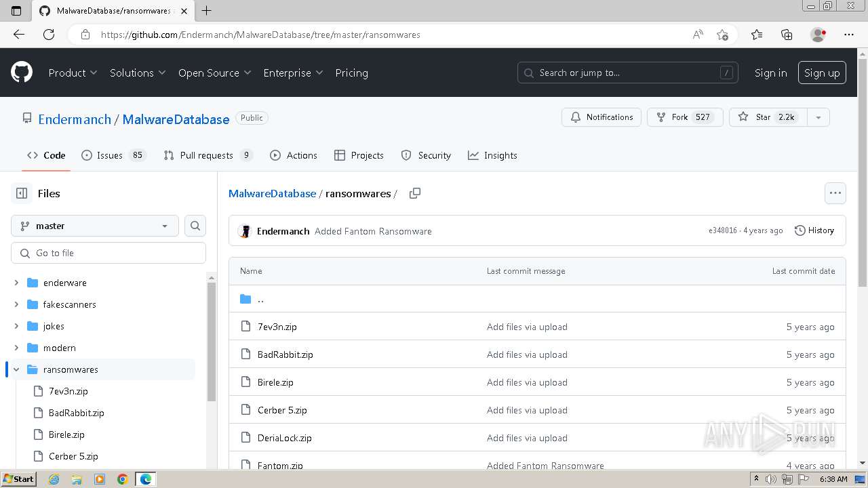The width and height of the screenshot is (868, 488).
Task: Click the Notifications button
Action: click(601, 117)
